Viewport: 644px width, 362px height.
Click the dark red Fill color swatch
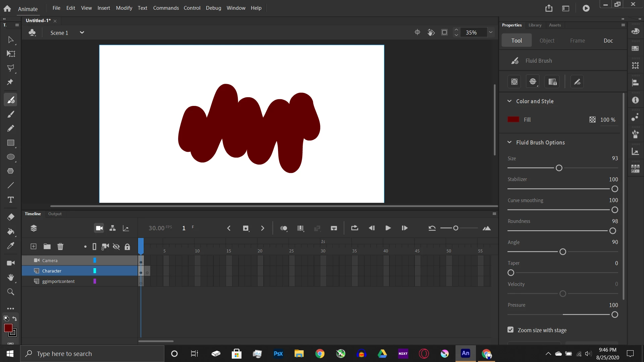[513, 120]
